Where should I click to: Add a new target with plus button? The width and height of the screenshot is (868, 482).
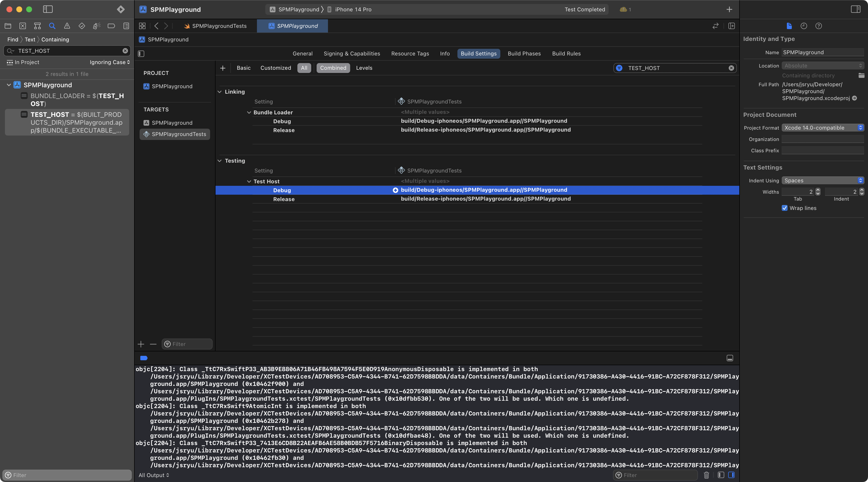click(x=141, y=344)
